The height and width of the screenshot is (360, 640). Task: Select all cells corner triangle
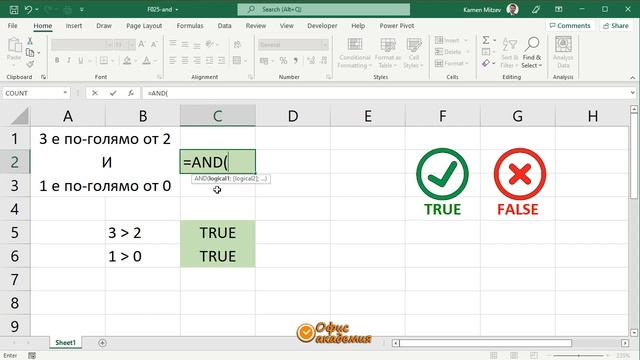coord(20,116)
